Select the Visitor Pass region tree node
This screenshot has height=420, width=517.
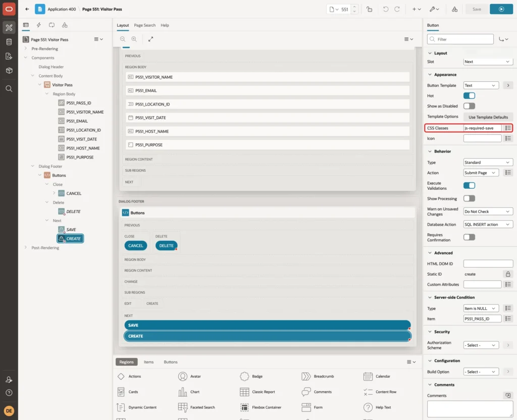point(62,85)
